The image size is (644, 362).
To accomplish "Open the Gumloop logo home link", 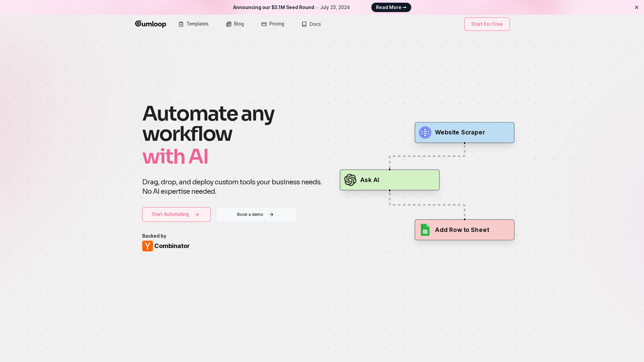I will [x=151, y=24].
